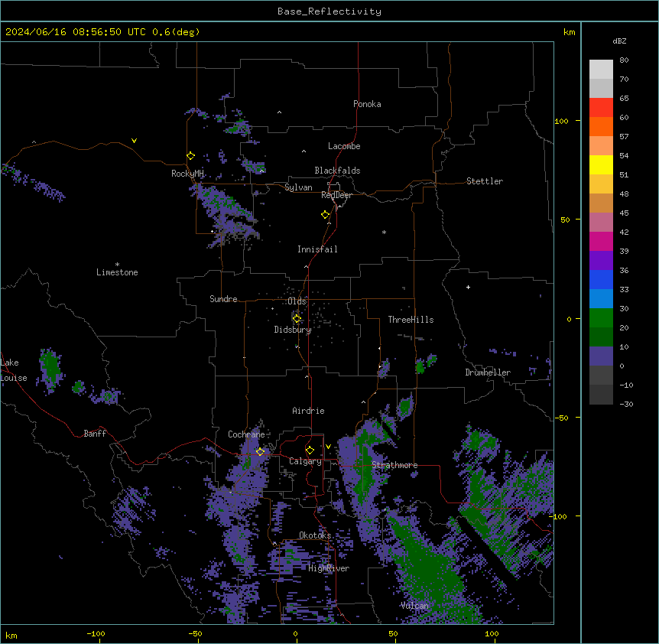Viewport: 659px width, 644px height.
Task: Click the Drumheller city label
Action: click(x=488, y=372)
